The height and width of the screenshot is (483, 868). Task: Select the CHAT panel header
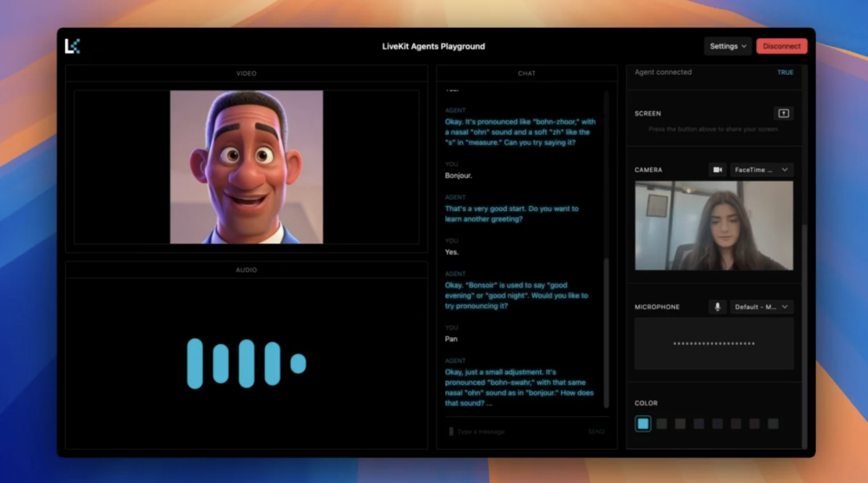[x=526, y=74]
